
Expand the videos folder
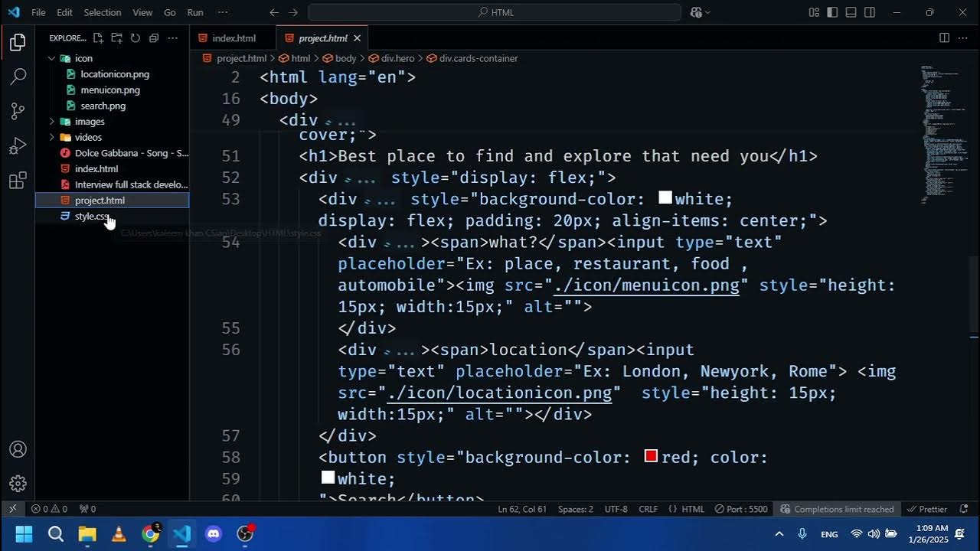click(x=52, y=138)
